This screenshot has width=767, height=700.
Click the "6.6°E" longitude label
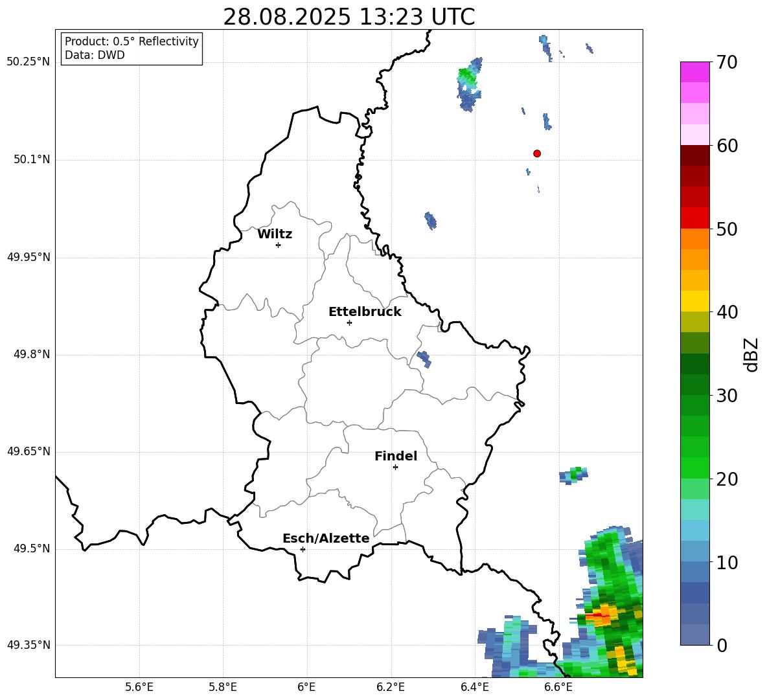(558, 687)
